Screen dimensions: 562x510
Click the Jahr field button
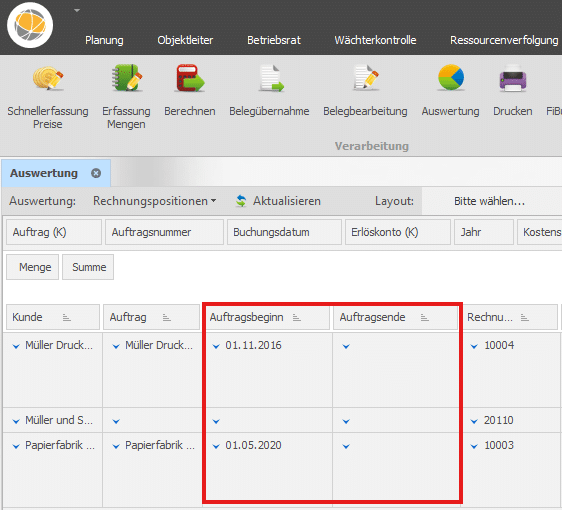click(x=484, y=232)
